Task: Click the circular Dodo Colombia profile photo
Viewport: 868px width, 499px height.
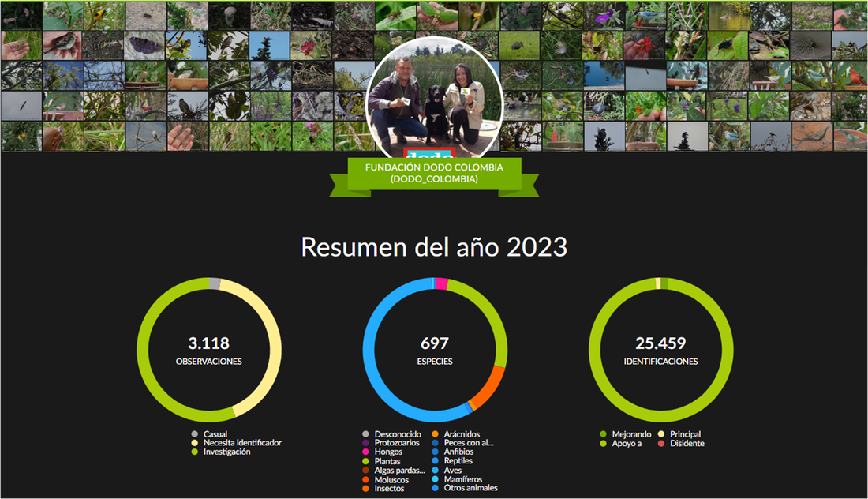Action: pyautogui.click(x=434, y=99)
